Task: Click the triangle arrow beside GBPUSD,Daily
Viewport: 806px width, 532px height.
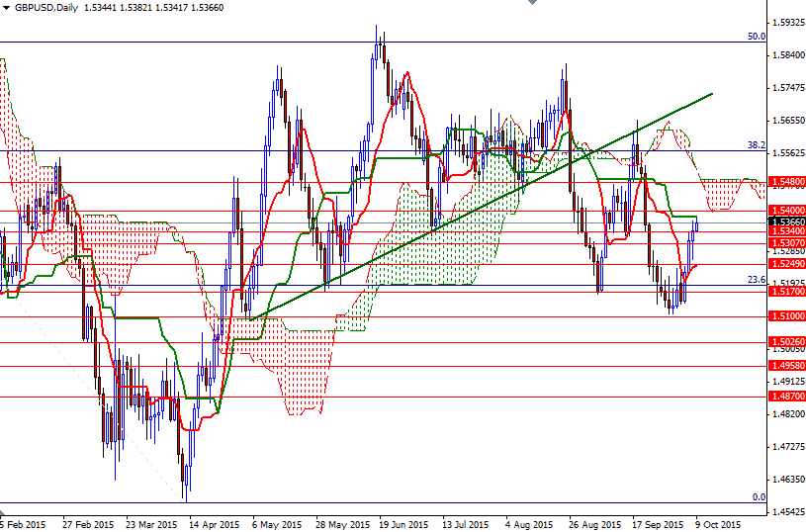Action: [x=6, y=7]
